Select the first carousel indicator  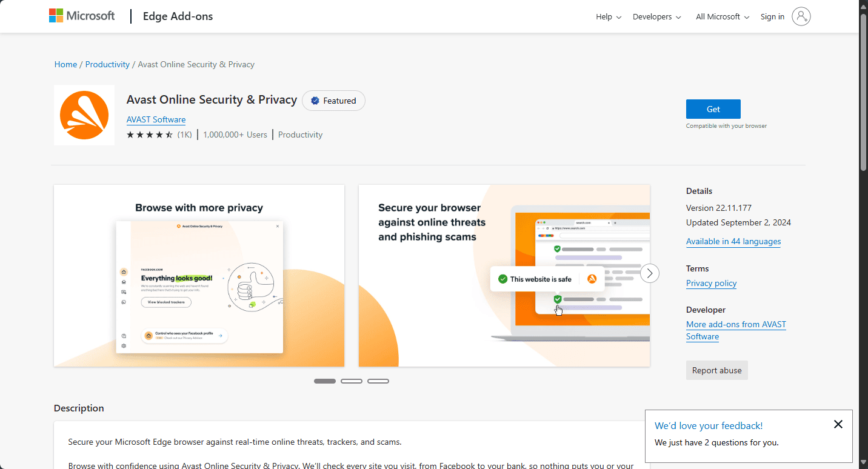[325, 381]
